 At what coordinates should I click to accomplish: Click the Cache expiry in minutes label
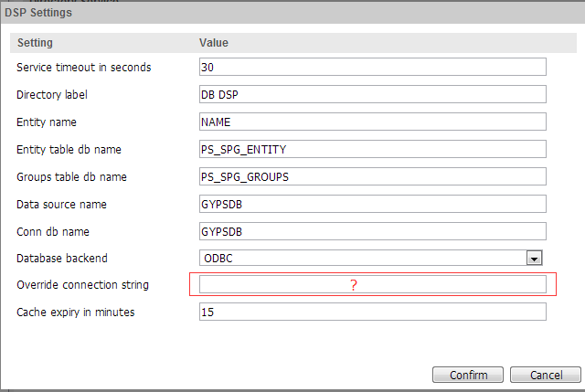(76, 313)
